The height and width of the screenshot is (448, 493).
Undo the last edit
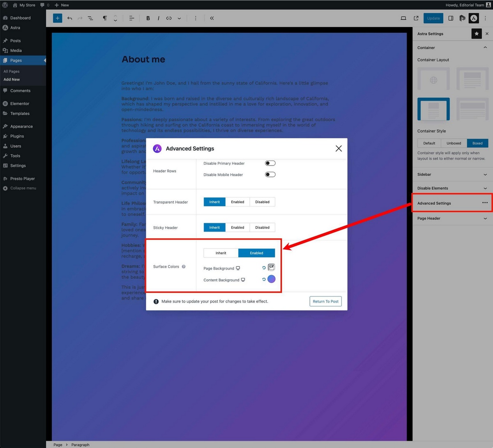click(x=70, y=18)
